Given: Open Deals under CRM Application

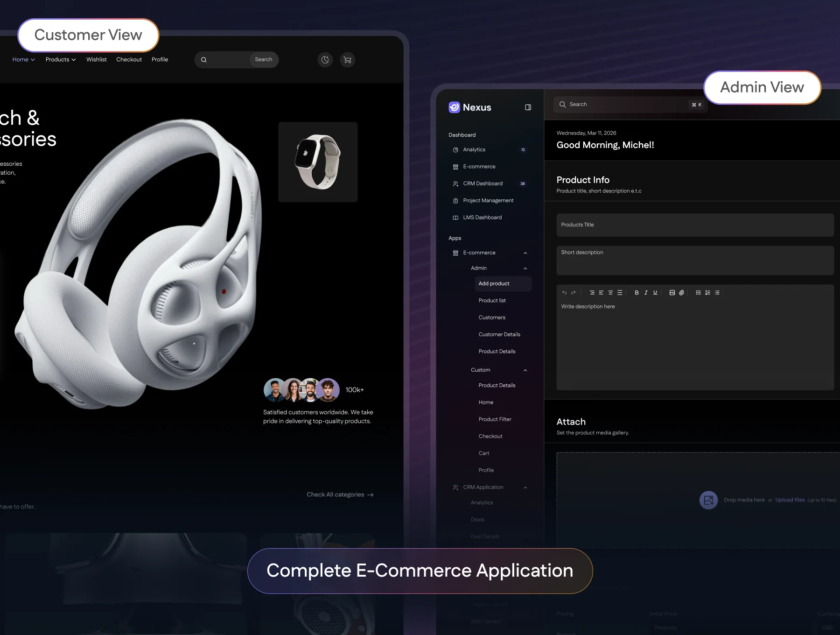Looking at the screenshot, I should (x=477, y=520).
